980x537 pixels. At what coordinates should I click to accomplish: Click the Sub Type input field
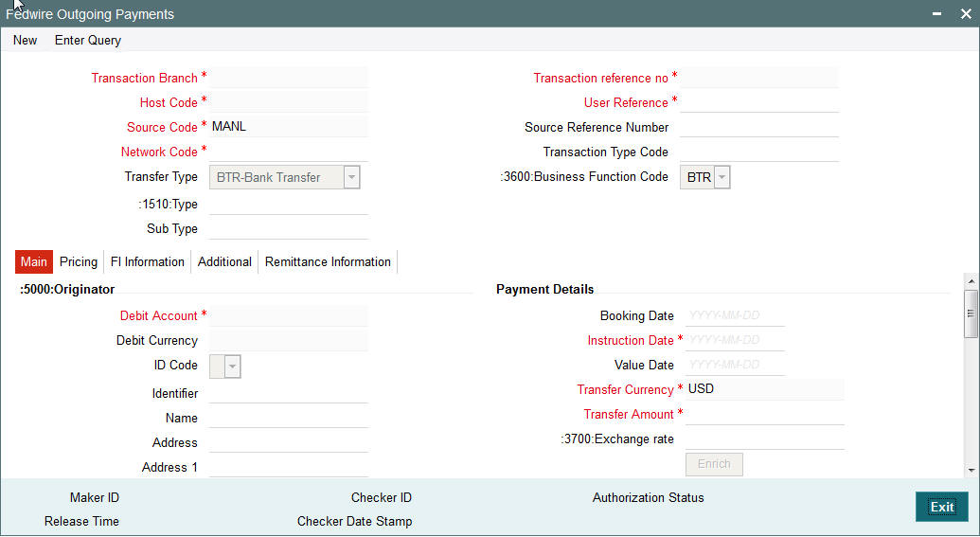[x=288, y=228]
